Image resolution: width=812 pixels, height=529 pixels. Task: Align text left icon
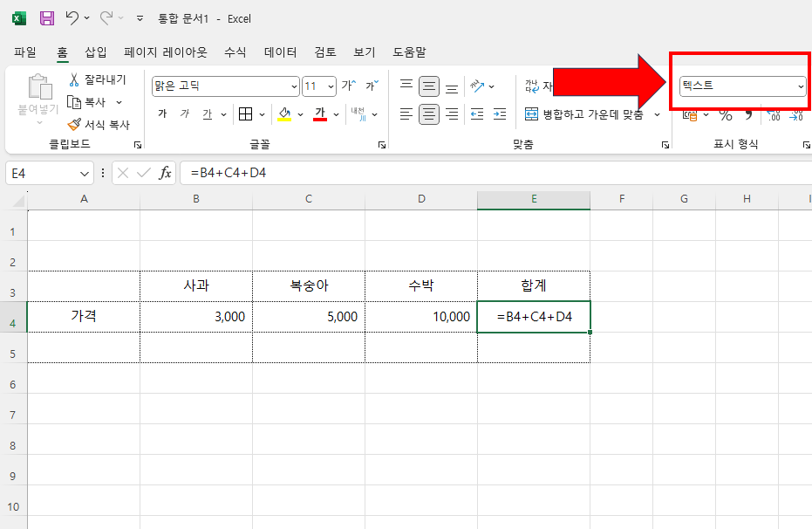[406, 114]
